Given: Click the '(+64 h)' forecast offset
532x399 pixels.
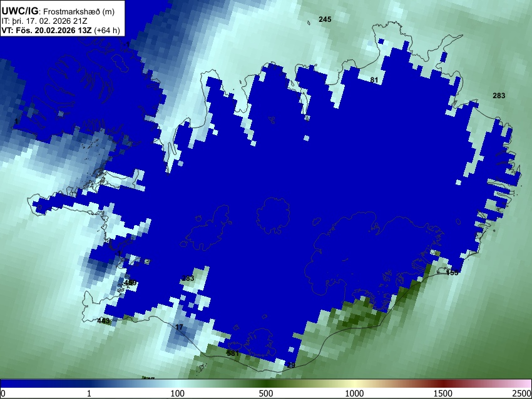Looking at the screenshot, I should pyautogui.click(x=106, y=30).
